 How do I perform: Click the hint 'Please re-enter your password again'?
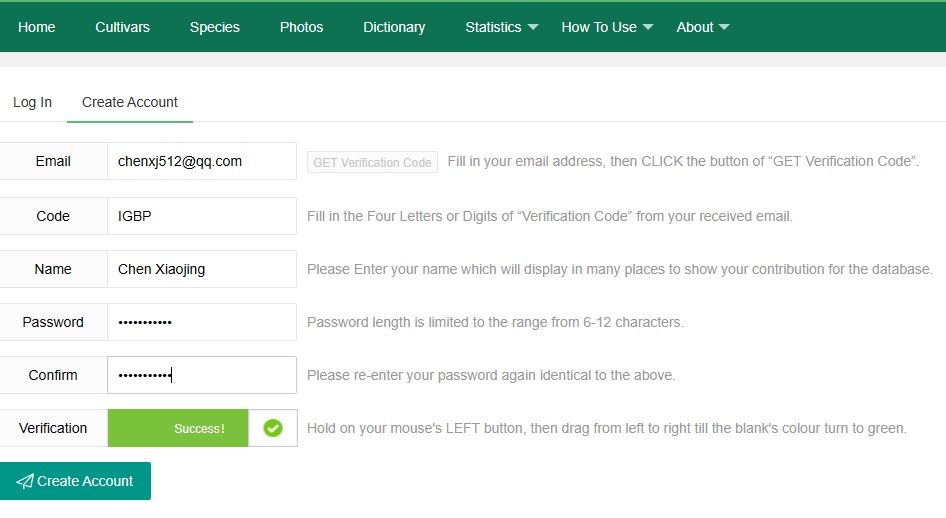491,375
